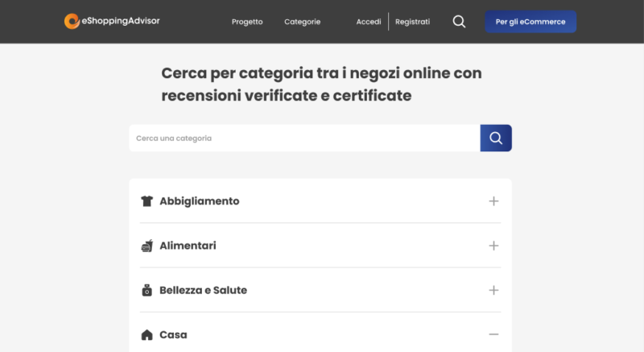This screenshot has width=644, height=352.
Task: Click the Bellezza e Salute icon
Action: [147, 290]
